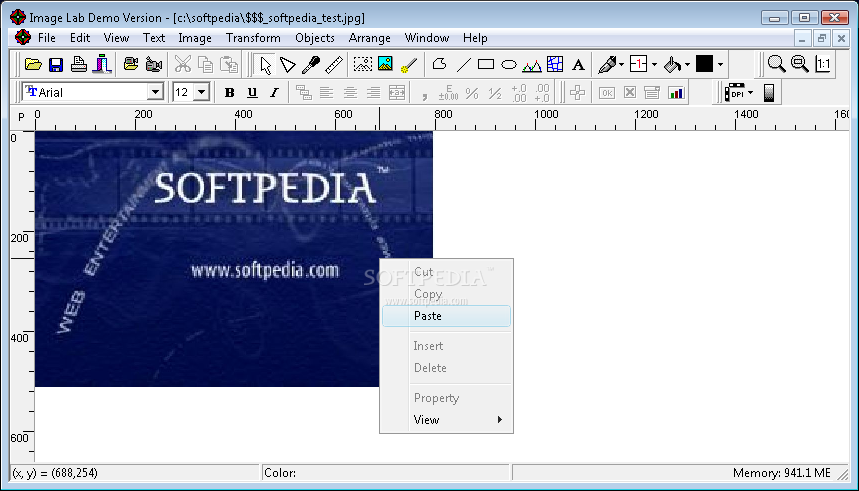Click the scanner acquire icon

point(102,65)
